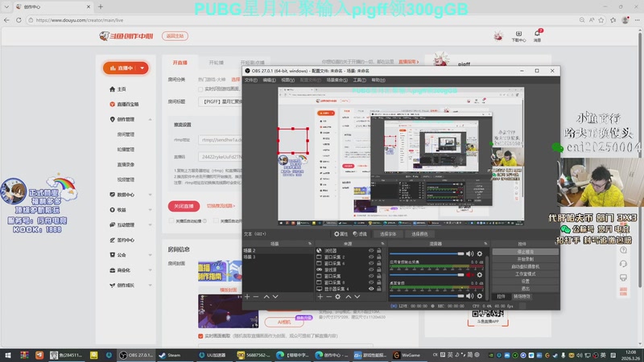Expand 公会 sidebar section

(150, 255)
